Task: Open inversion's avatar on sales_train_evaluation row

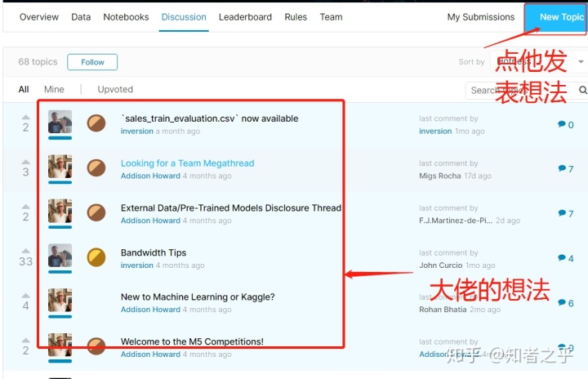Action: point(60,122)
